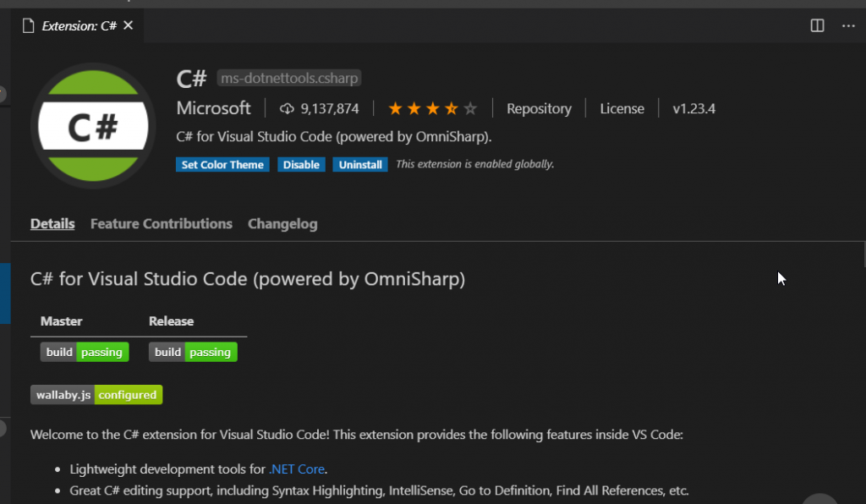
Task: Click the install count 9,137,874
Action: click(330, 109)
